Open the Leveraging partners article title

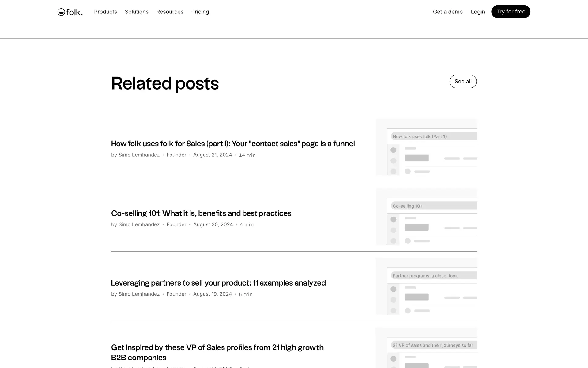[218, 283]
